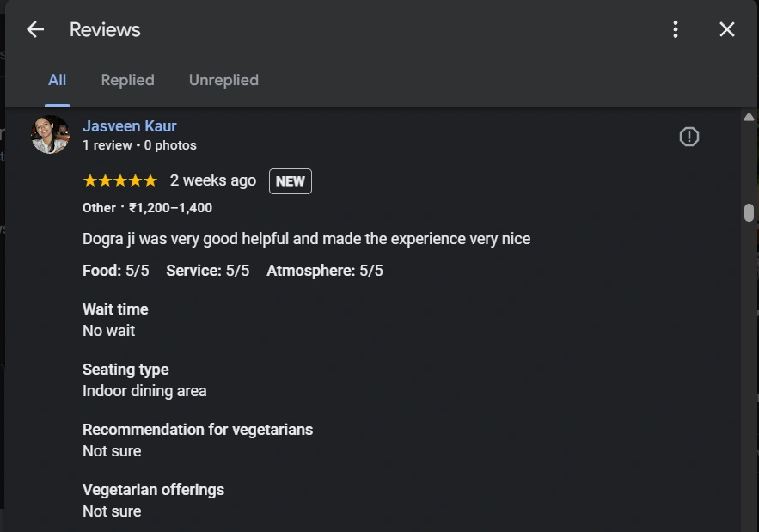Open the Jasveen Kaur reviewer name link

click(130, 126)
